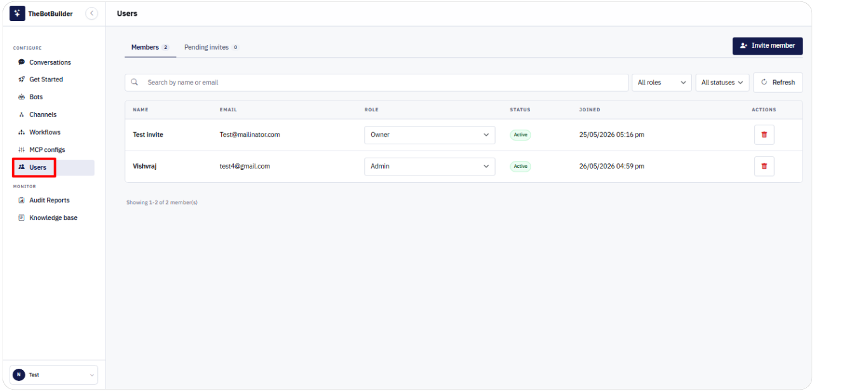Click the Workflows icon in the sidebar
868x391 pixels.
(22, 132)
